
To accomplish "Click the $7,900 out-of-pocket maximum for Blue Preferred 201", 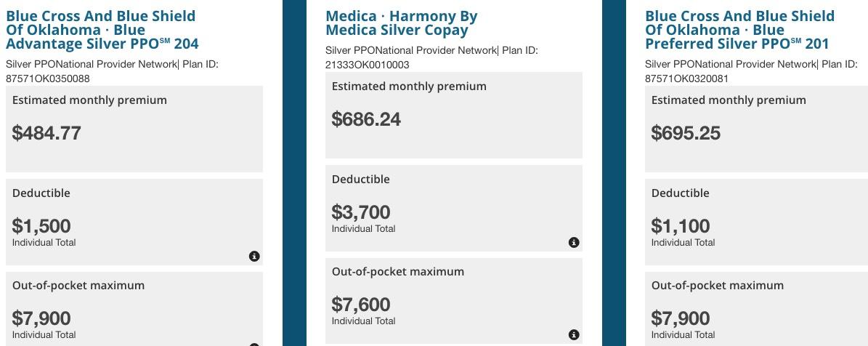I will tap(681, 318).
